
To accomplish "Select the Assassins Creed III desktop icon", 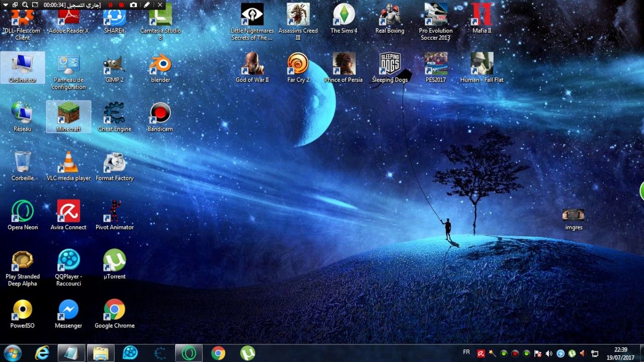I will (x=298, y=22).
